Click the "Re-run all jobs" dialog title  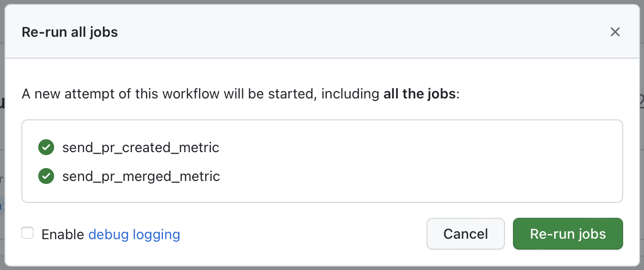coord(70,32)
